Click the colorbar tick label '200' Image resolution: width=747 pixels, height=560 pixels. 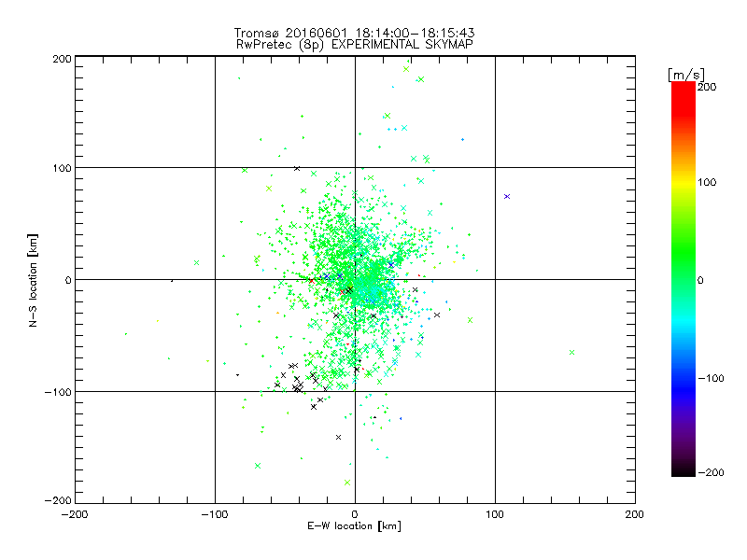coord(707,87)
